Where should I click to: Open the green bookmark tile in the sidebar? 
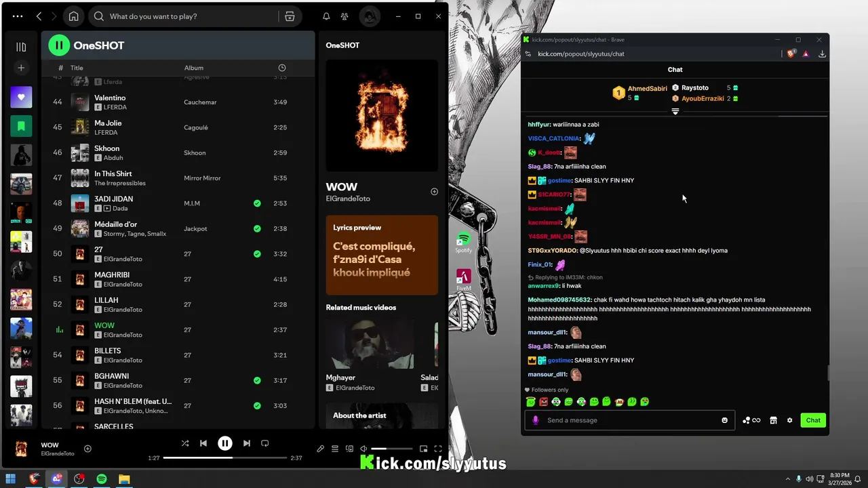(x=21, y=126)
